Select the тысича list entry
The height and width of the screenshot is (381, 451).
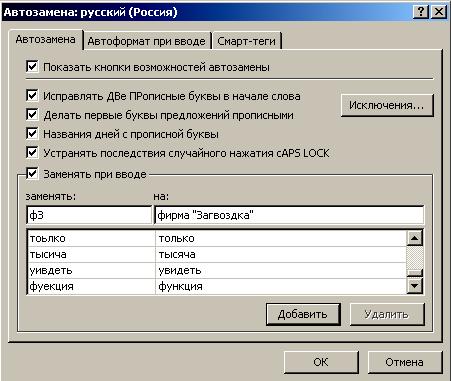[x=217, y=254]
